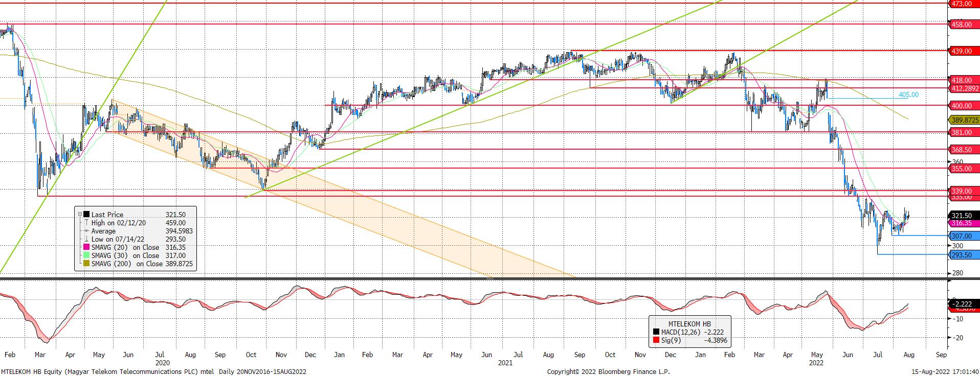Click the -20 MACD axis tick label

click(x=957, y=338)
